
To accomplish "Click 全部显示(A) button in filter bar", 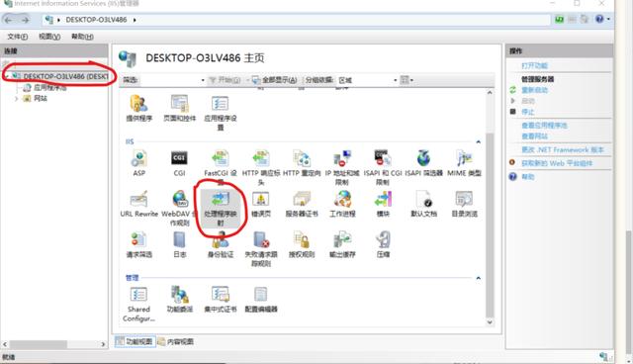I will pos(275,80).
